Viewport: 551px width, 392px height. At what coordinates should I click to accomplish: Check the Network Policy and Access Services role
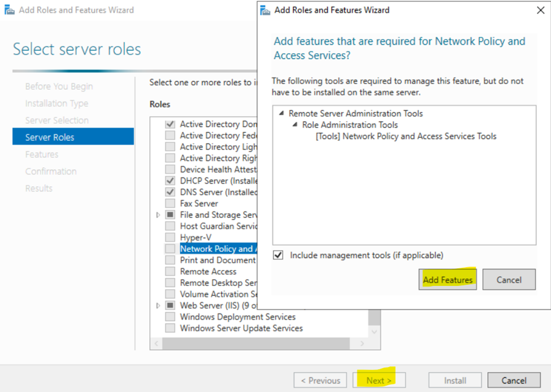170,249
